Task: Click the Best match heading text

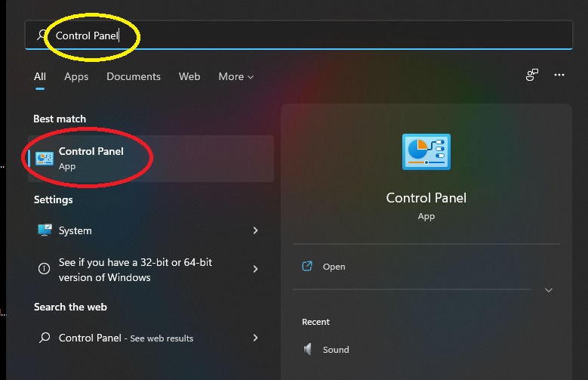Action: tap(60, 119)
